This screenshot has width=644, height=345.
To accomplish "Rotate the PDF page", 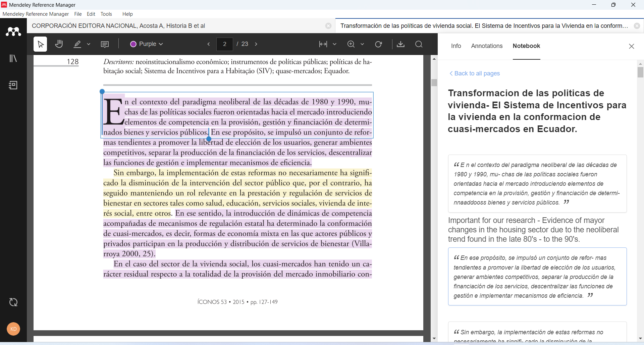I will pyautogui.click(x=378, y=44).
